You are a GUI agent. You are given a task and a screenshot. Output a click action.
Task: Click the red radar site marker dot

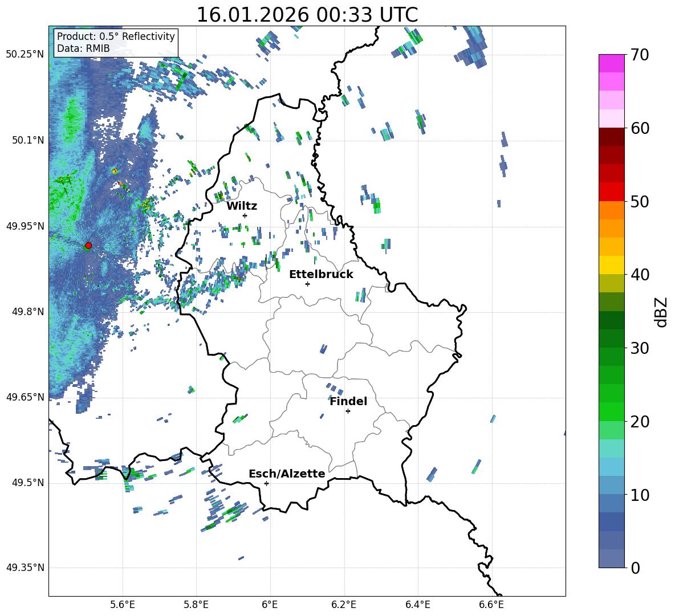coord(88,246)
